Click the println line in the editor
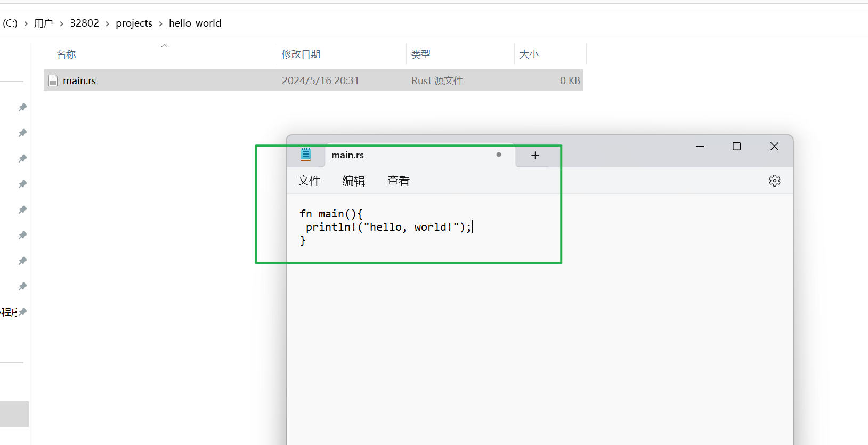Viewport: 868px width, 445px height. pos(388,227)
